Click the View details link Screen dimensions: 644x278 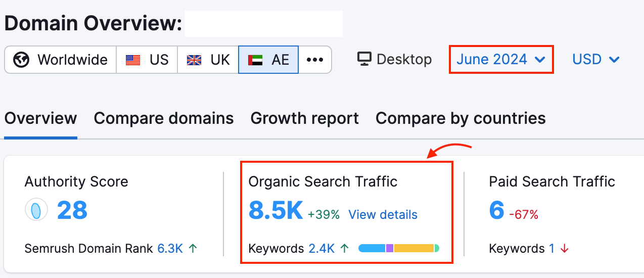click(383, 214)
